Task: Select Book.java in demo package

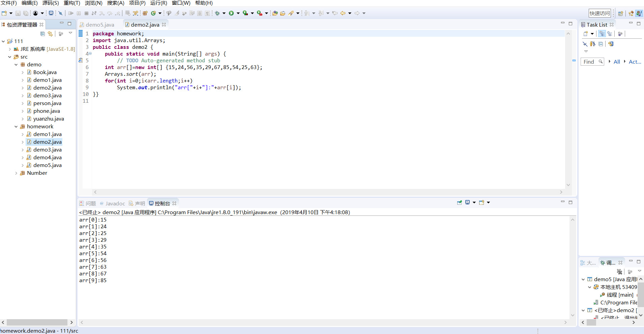Action: [x=45, y=72]
